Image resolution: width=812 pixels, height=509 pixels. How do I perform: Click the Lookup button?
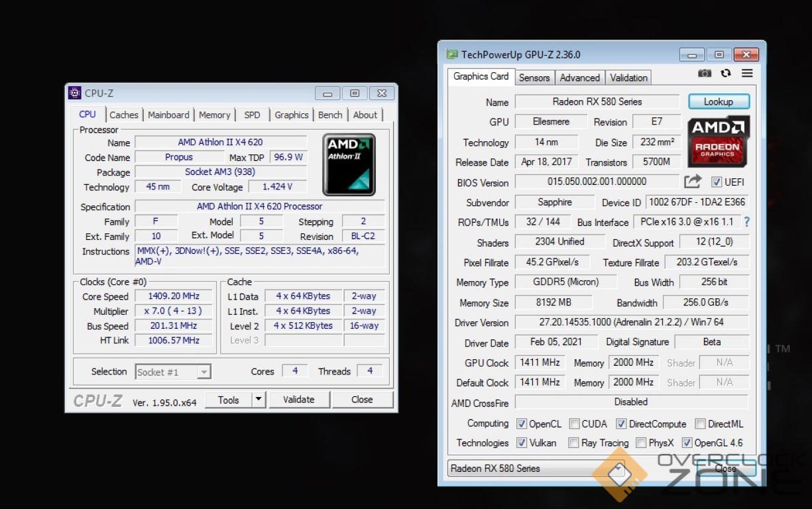coord(719,101)
